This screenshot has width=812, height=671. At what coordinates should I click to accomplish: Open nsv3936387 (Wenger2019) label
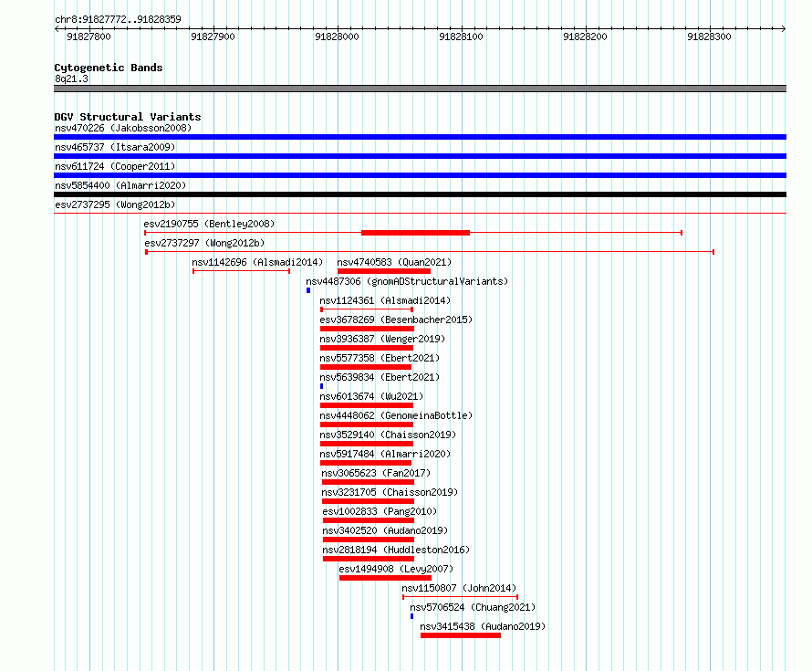[x=382, y=339]
